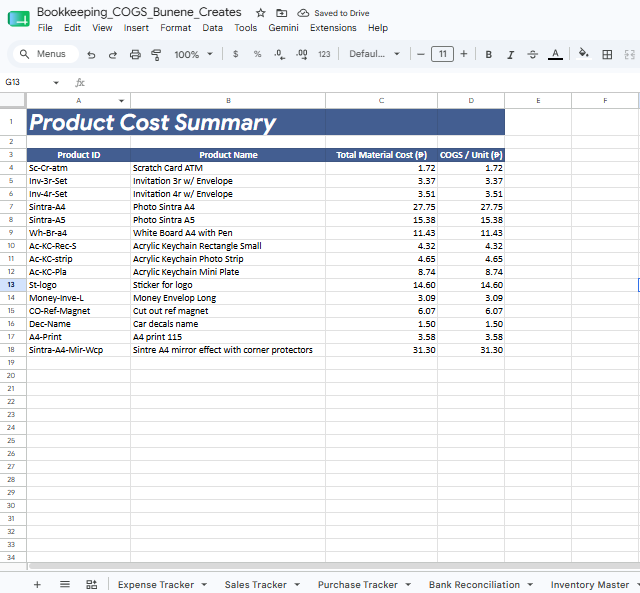
Task: Open the Format menu
Action: 176,28
